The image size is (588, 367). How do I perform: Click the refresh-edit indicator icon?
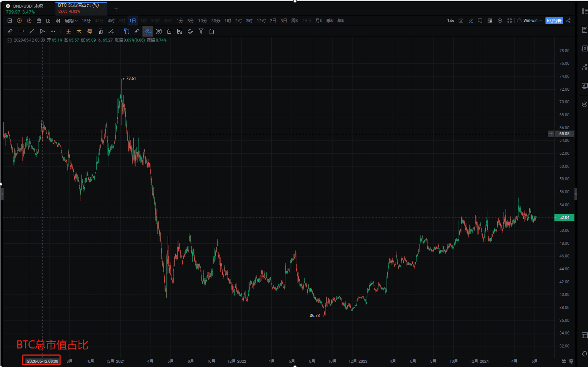100,31
